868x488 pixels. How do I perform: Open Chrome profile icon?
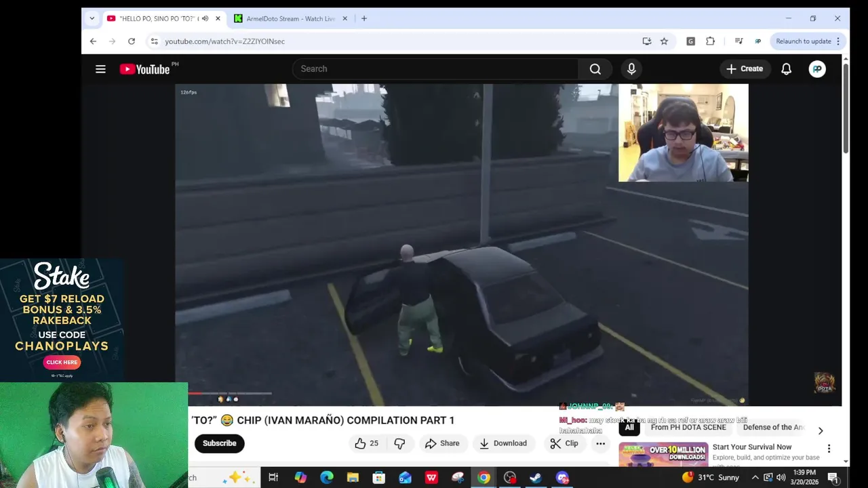[758, 41]
